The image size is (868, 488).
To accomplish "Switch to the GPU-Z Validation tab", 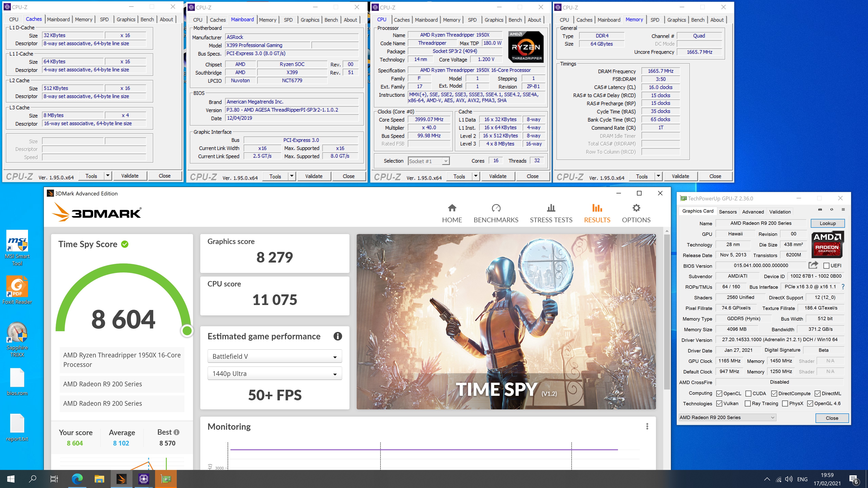I will tap(780, 211).
